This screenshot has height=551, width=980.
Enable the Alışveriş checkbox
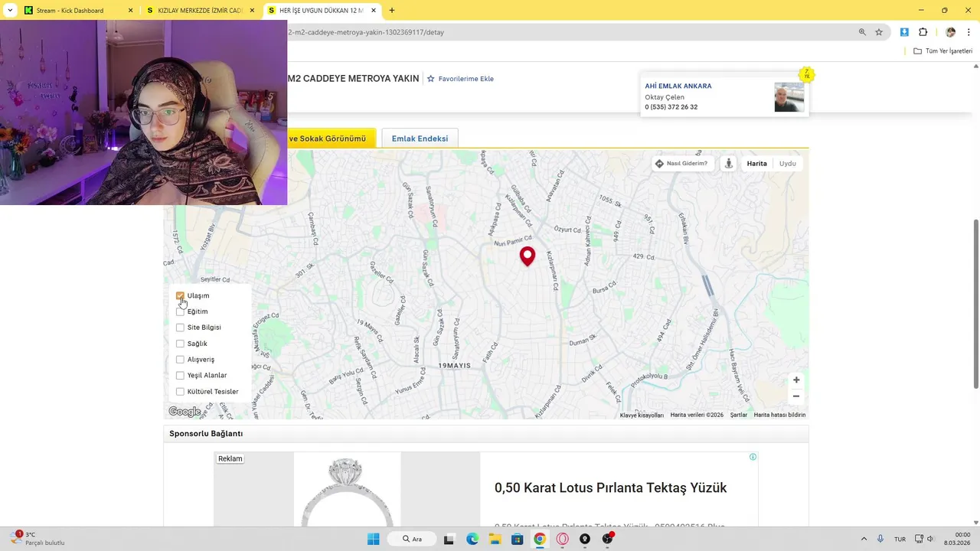tap(180, 360)
